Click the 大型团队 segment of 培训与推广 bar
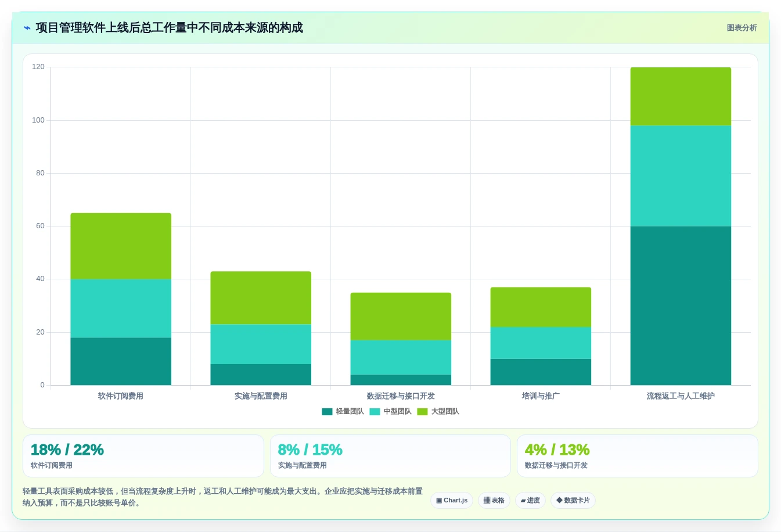This screenshot has height=532, width=781. coord(541,307)
